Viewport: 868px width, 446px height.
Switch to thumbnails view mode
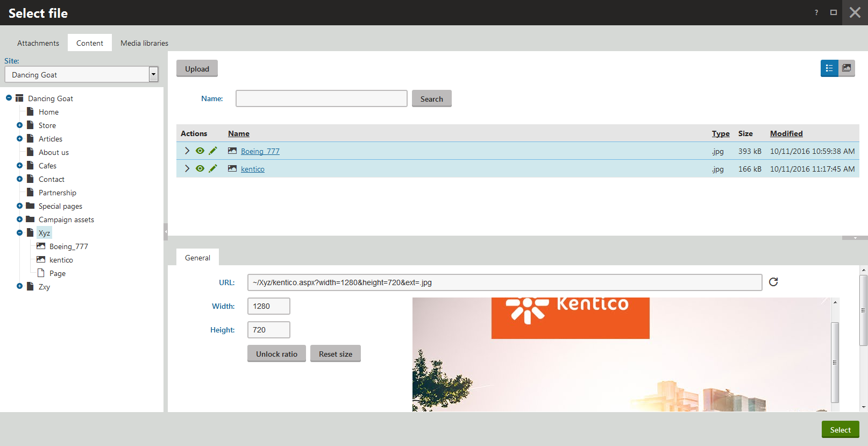click(x=846, y=68)
